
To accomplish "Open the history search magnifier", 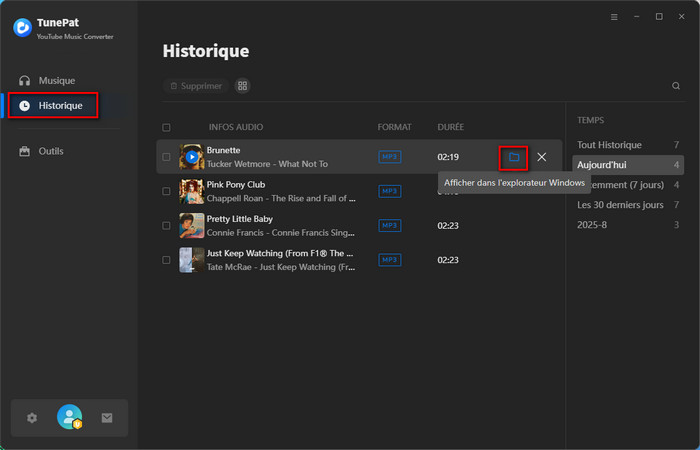I will click(676, 86).
